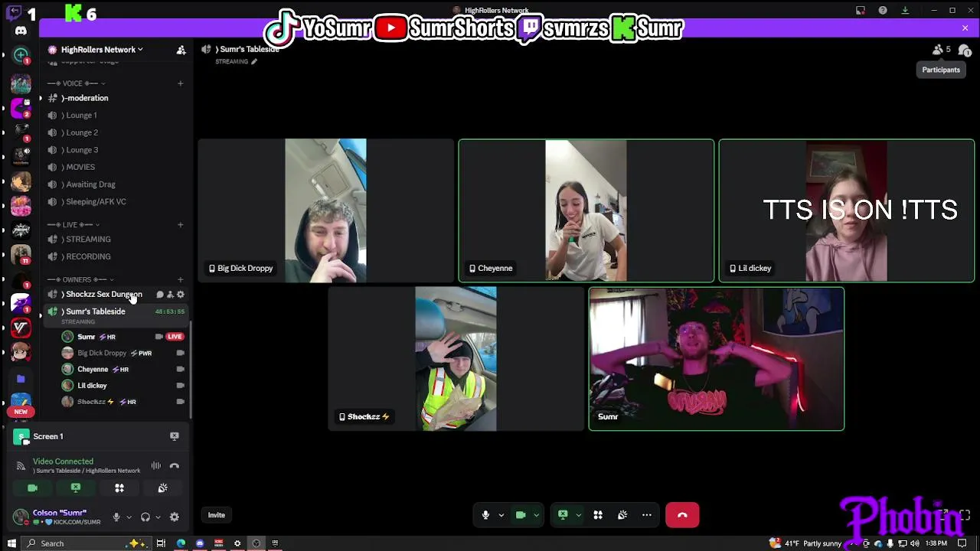Select Lil dickey in voice member list
Image resolution: width=980 pixels, height=551 pixels.
[x=124, y=386]
